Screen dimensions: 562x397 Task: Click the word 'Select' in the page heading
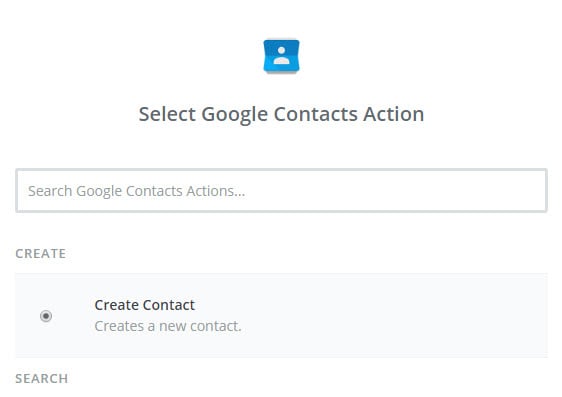point(167,114)
